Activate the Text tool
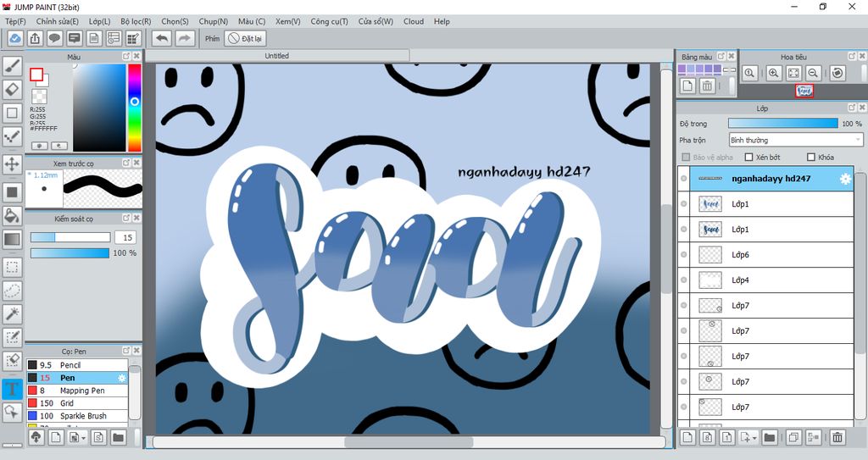This screenshot has height=460, width=868. click(12, 389)
